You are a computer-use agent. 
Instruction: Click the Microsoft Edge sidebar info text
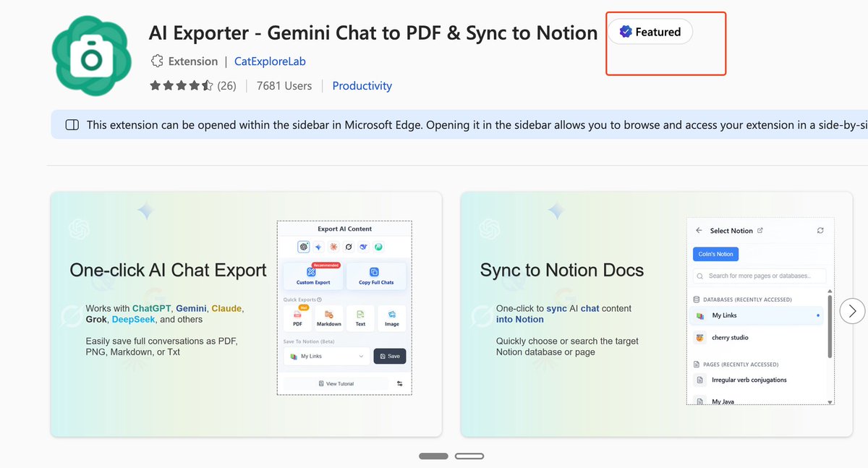(477, 125)
